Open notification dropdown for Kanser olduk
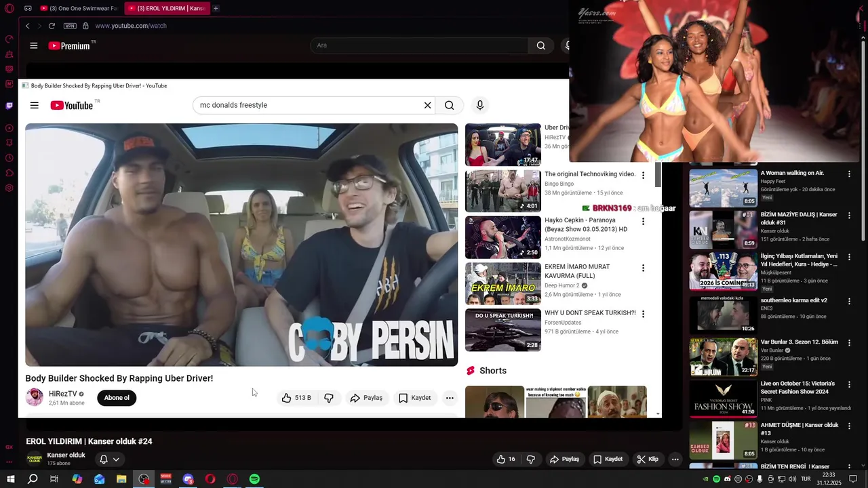The width and height of the screenshot is (868, 488). (x=109, y=459)
